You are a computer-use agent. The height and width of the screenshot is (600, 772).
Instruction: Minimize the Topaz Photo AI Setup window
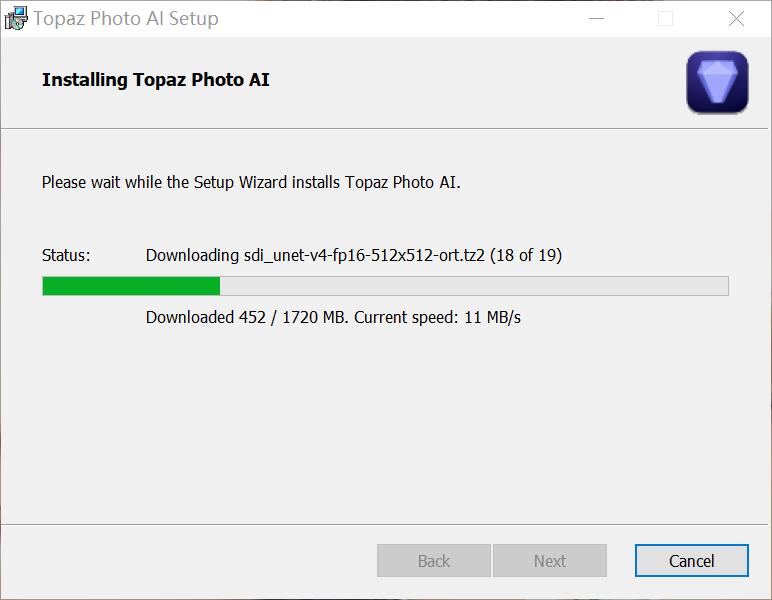(596, 19)
